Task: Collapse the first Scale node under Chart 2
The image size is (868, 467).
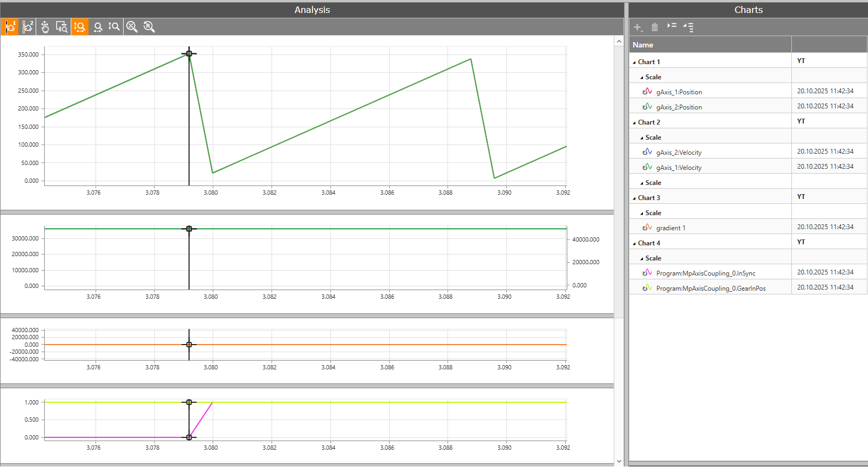Action: tap(642, 138)
